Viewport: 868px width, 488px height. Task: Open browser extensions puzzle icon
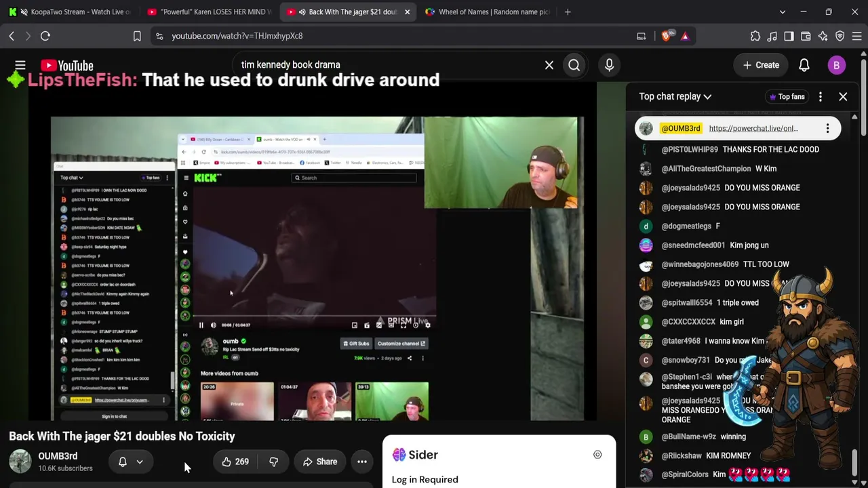[x=755, y=36]
